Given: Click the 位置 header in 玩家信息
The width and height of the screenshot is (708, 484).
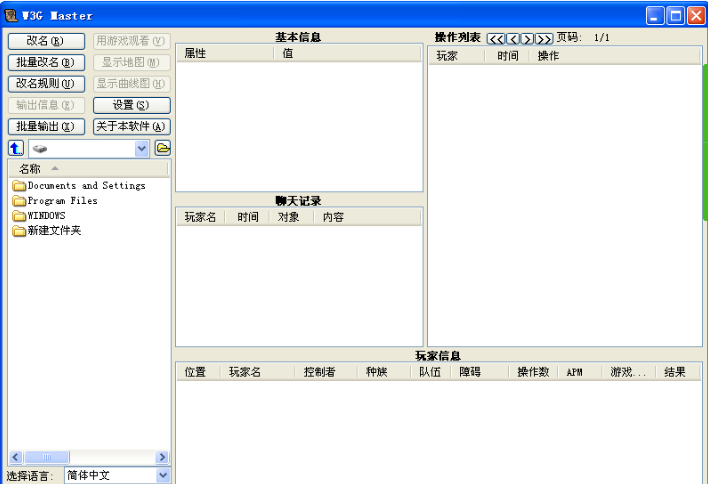Looking at the screenshot, I should click(x=198, y=372).
